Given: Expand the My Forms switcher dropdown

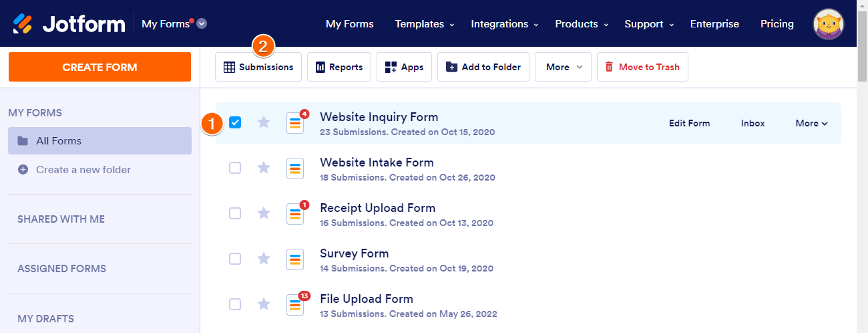Looking at the screenshot, I should pos(202,24).
